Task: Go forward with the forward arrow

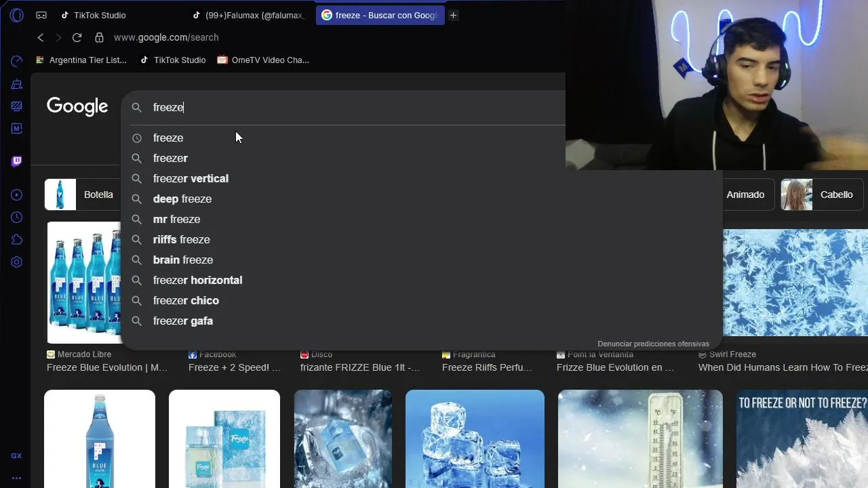Action: point(58,37)
